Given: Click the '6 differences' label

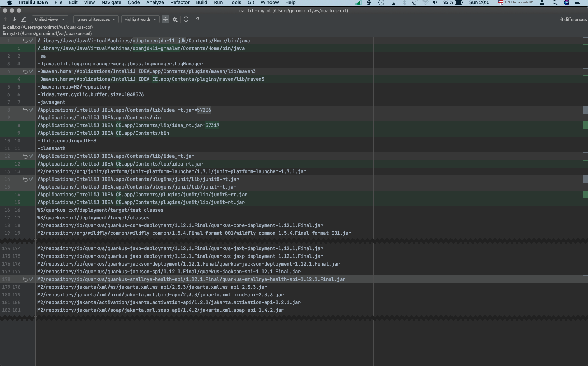Looking at the screenshot, I should pos(573,19).
